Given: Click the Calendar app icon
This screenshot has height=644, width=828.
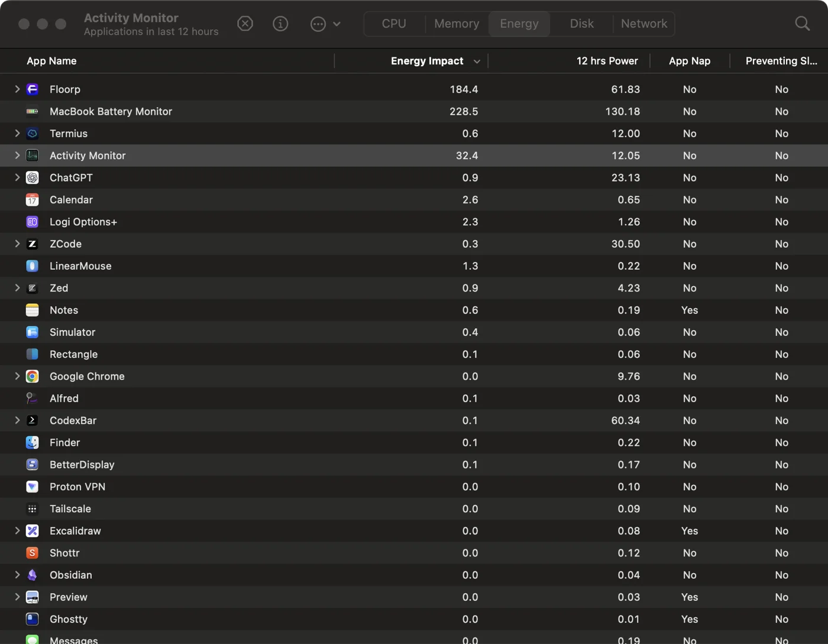Looking at the screenshot, I should click(x=33, y=200).
